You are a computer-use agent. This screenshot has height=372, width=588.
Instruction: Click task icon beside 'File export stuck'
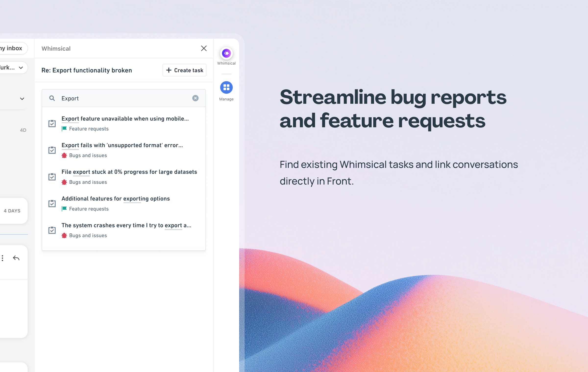[52, 177]
